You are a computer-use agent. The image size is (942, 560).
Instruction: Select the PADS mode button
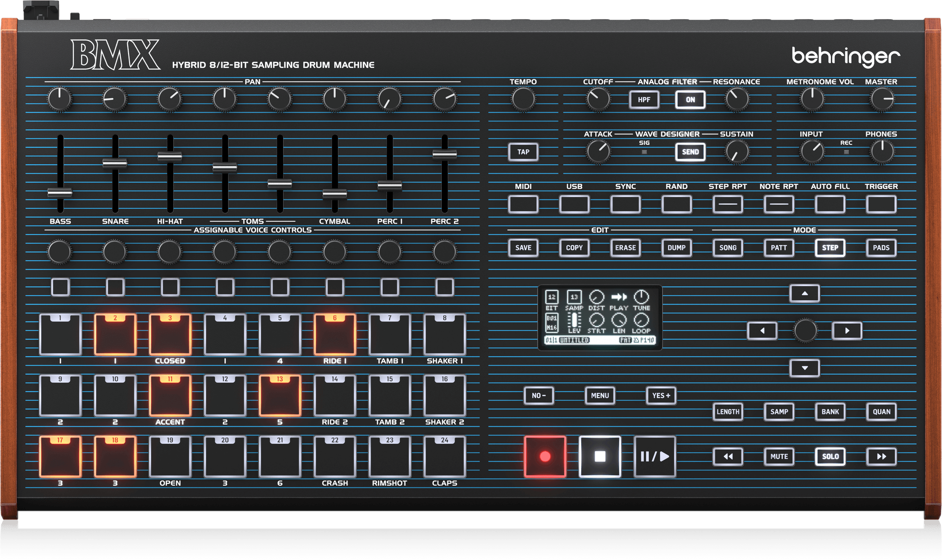click(881, 248)
